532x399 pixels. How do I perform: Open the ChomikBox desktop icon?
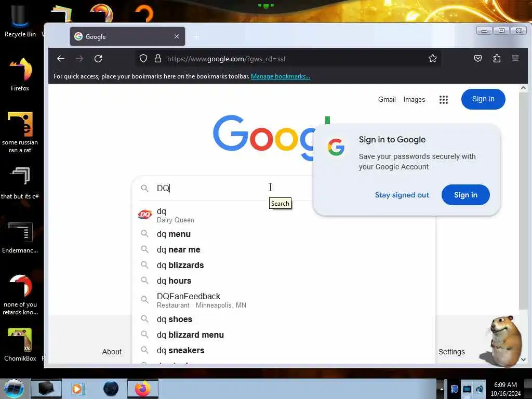click(20, 344)
